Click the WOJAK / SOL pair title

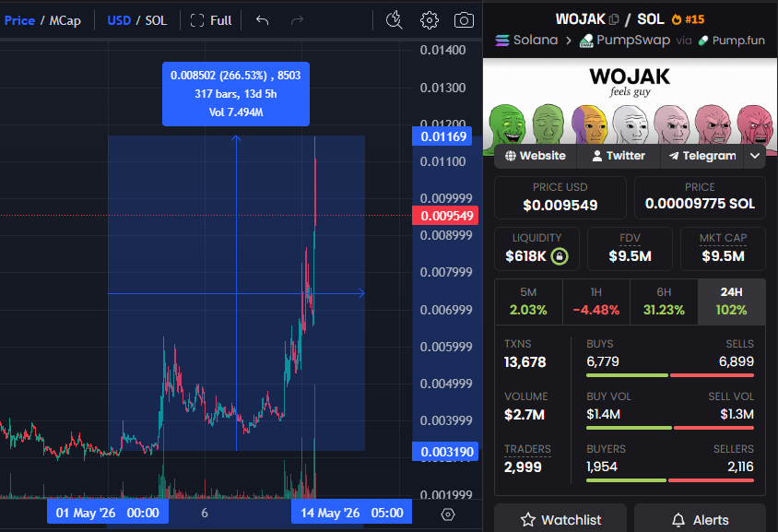(610, 19)
